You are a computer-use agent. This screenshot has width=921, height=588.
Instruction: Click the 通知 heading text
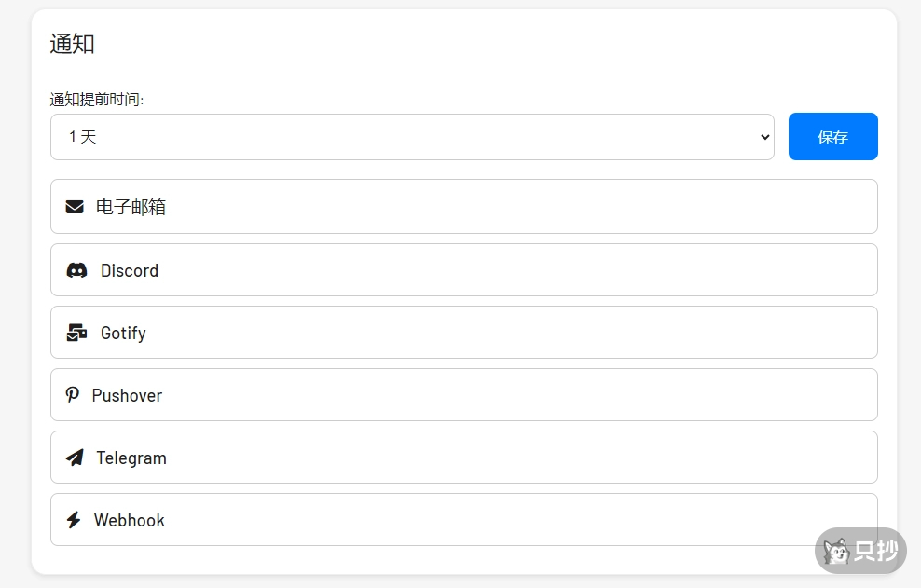click(x=73, y=44)
